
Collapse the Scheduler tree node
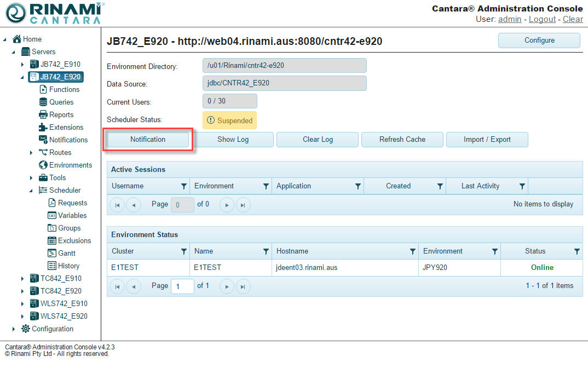[x=31, y=191]
